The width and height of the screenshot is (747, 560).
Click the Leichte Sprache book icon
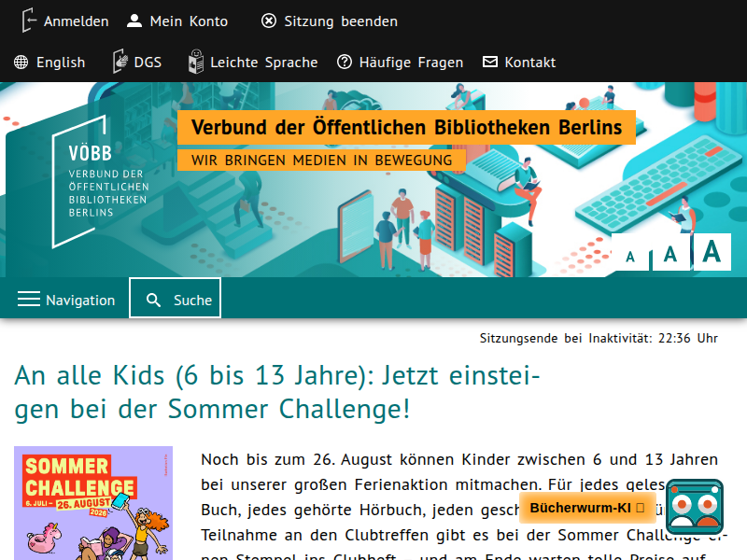(196, 62)
